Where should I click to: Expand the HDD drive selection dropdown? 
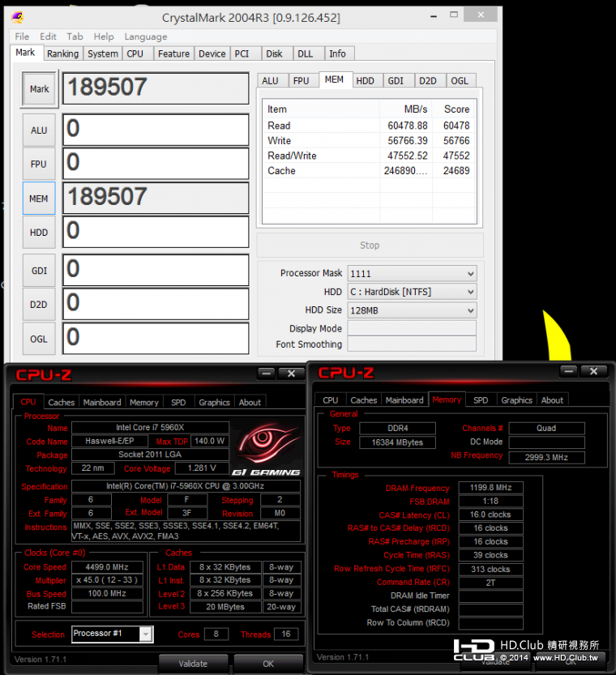[x=412, y=292]
